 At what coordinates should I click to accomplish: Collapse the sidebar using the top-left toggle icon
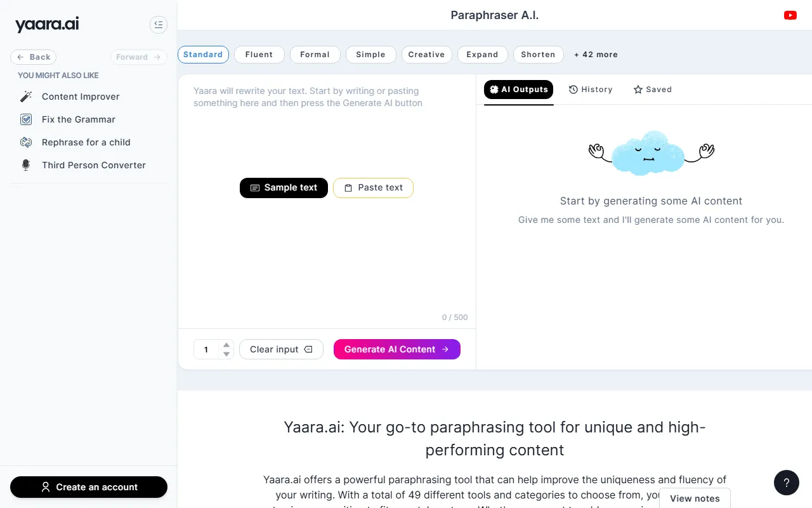click(x=159, y=25)
